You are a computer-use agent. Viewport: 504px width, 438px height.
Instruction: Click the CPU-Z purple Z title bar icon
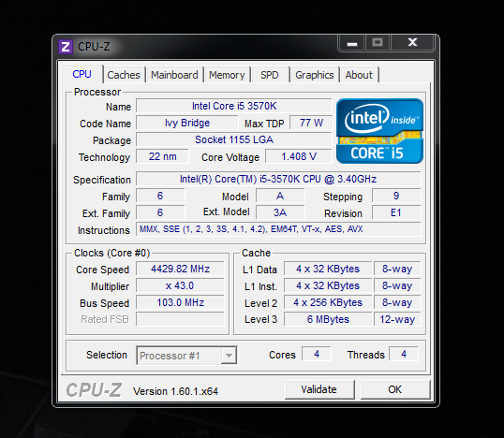click(x=66, y=47)
